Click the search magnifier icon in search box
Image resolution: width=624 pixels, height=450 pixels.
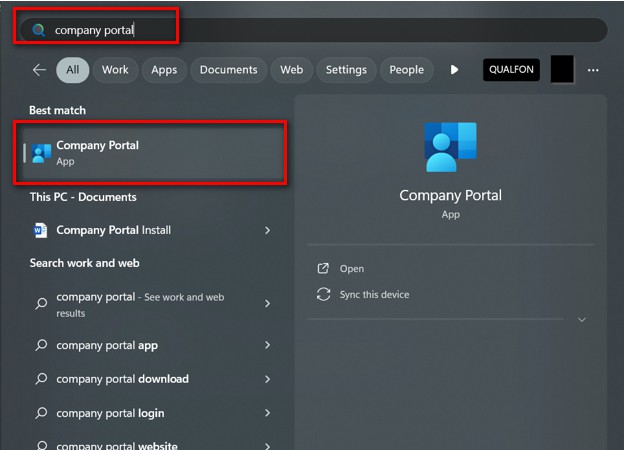click(x=39, y=30)
